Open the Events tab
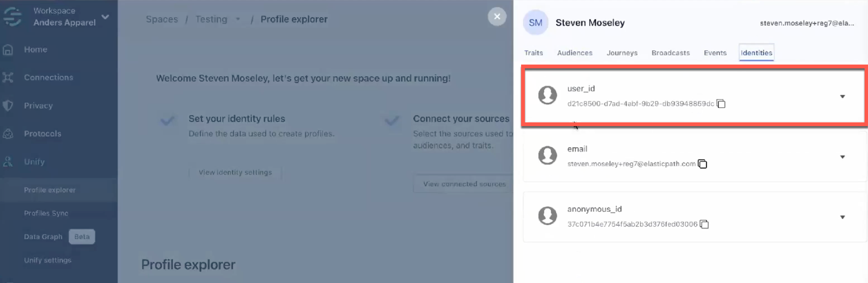The width and height of the screenshot is (868, 283). coord(715,53)
